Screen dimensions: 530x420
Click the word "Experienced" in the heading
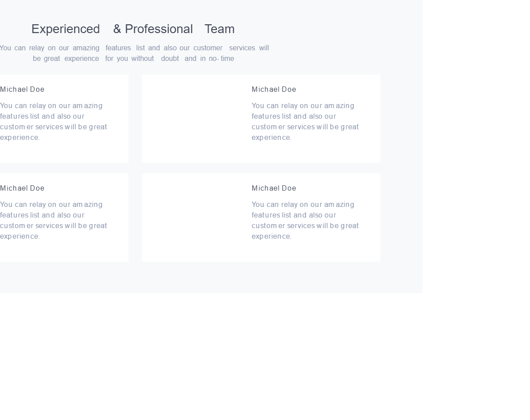pos(65,29)
